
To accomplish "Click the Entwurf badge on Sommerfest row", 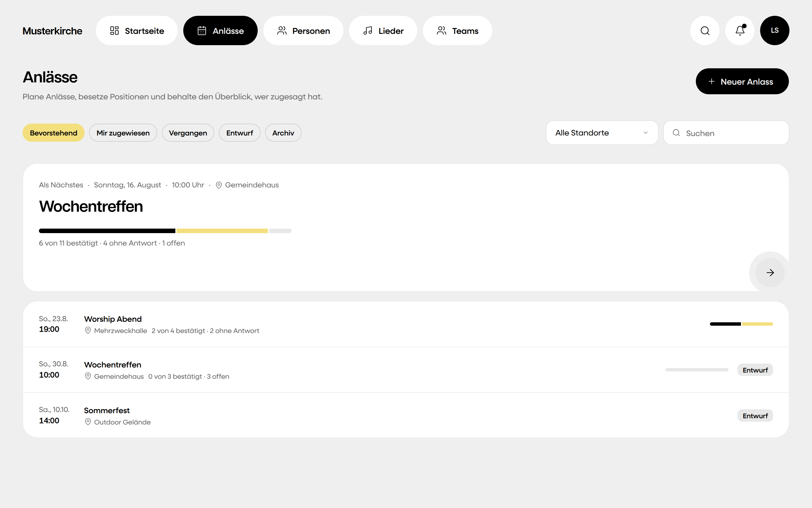I will coord(755,416).
